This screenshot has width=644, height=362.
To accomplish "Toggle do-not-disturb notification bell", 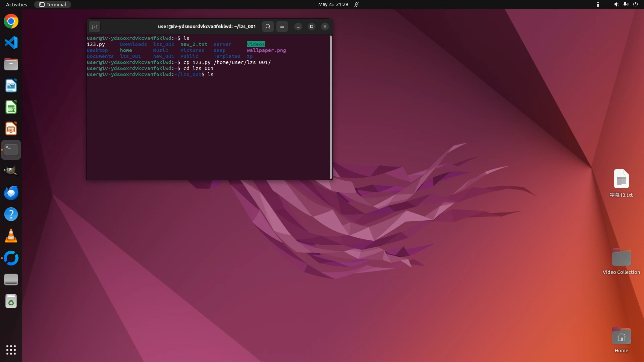I will 357,4.
